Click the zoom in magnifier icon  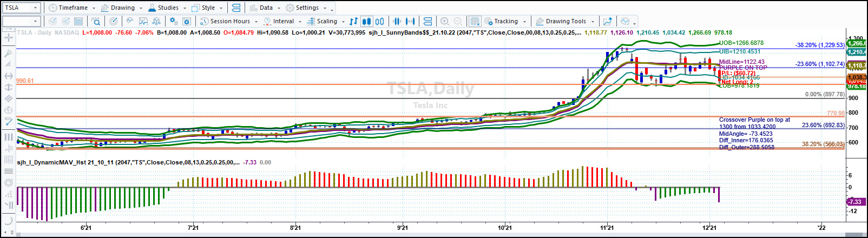[x=445, y=21]
